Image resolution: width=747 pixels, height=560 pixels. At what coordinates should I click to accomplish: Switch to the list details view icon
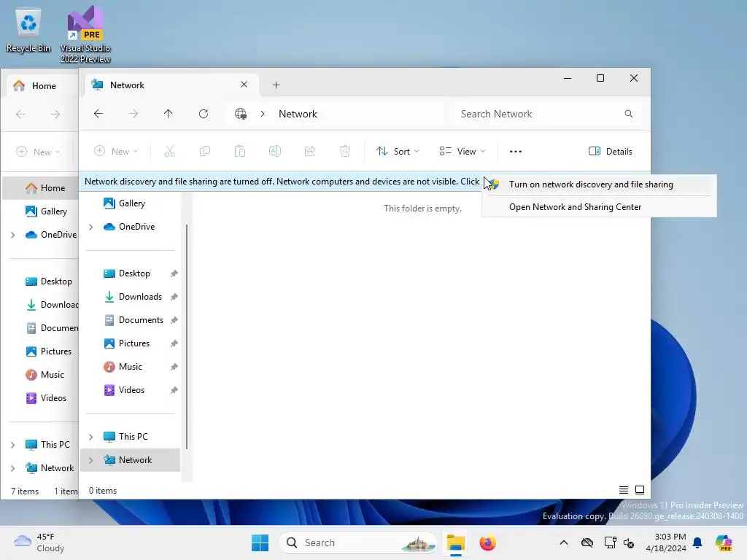[623, 490]
